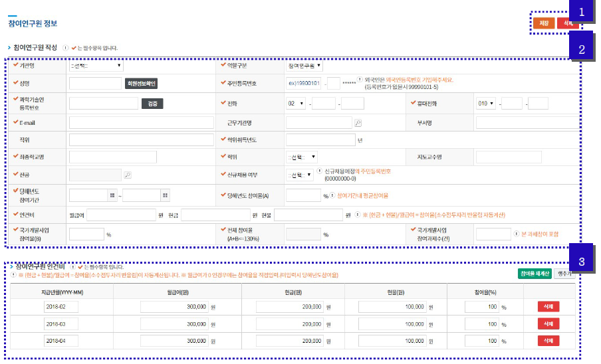Open the 신규채용 여부 dropdown

pos(299,175)
